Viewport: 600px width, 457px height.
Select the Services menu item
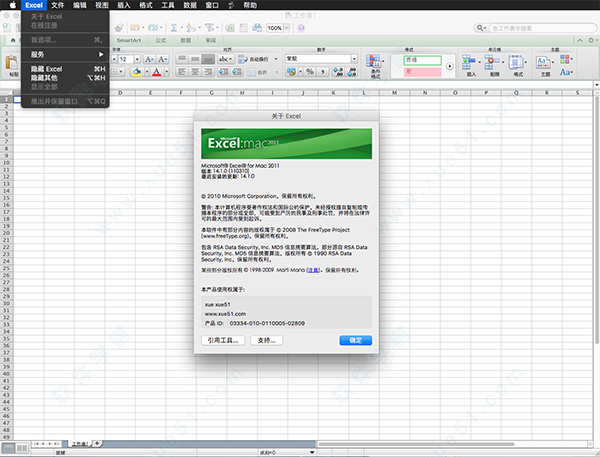pyautogui.click(x=65, y=54)
